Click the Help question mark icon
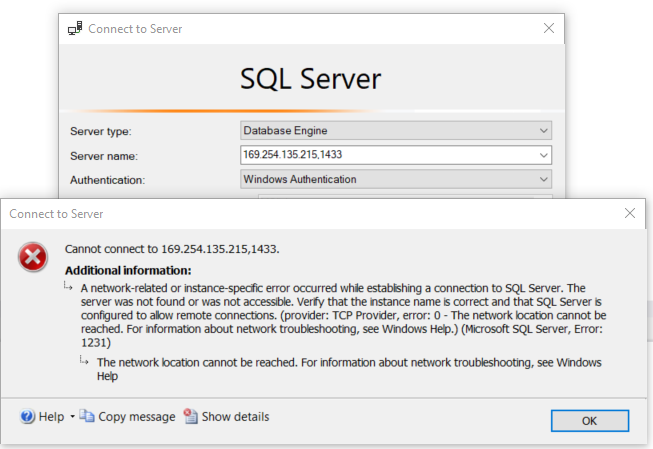This screenshot has width=653, height=449. (x=27, y=416)
